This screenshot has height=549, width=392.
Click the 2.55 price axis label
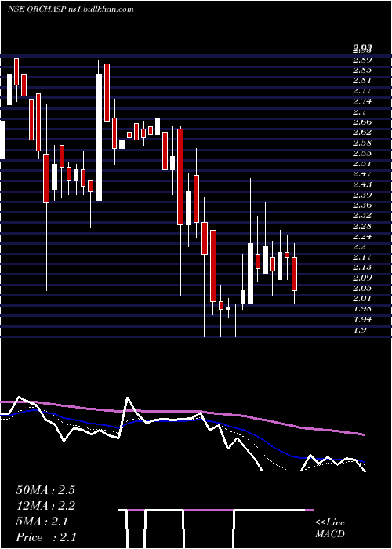pyautogui.click(x=362, y=153)
